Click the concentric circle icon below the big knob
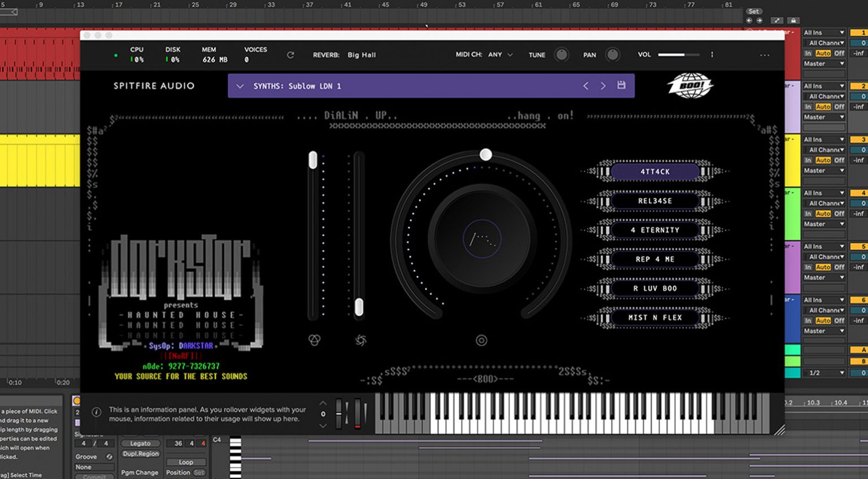The width and height of the screenshot is (868, 479). 481,341
